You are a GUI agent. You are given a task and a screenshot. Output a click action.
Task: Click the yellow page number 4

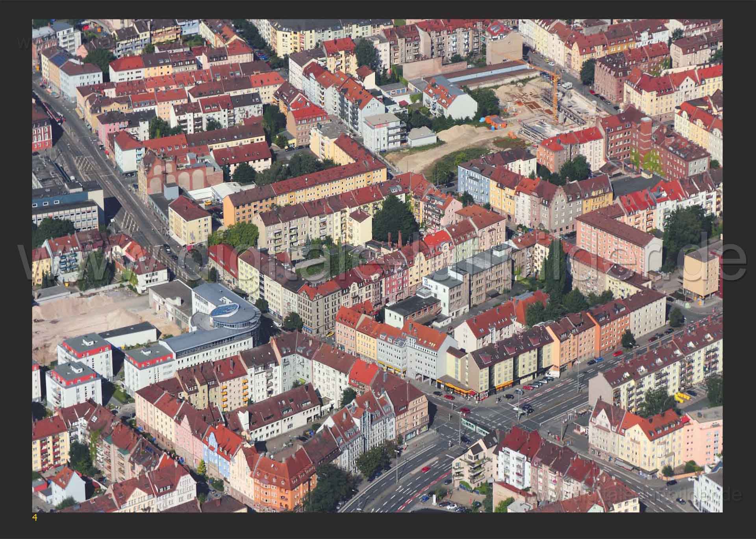35,518
